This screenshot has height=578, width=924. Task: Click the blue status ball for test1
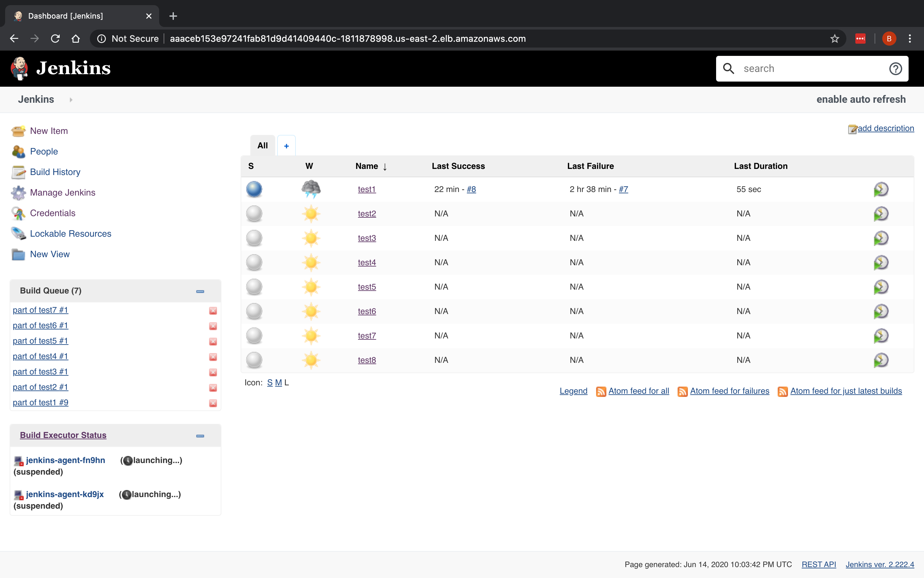point(254,189)
